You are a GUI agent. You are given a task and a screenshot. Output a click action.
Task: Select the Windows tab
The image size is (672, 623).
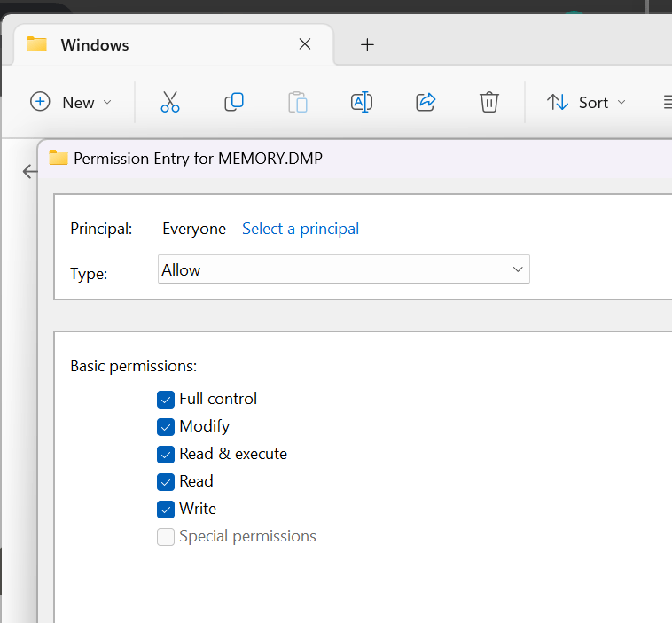(x=174, y=44)
